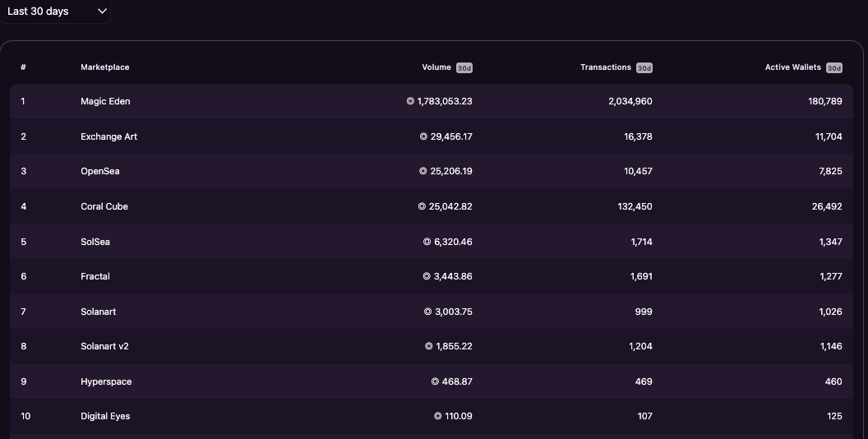Open the Digital Eyes marketplace row
This screenshot has width=868, height=439.
pyautogui.click(x=432, y=416)
